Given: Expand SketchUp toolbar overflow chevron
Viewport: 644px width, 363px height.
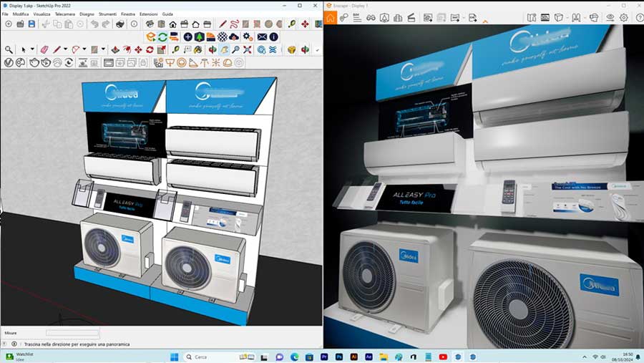Looking at the screenshot, I should 318,50.
